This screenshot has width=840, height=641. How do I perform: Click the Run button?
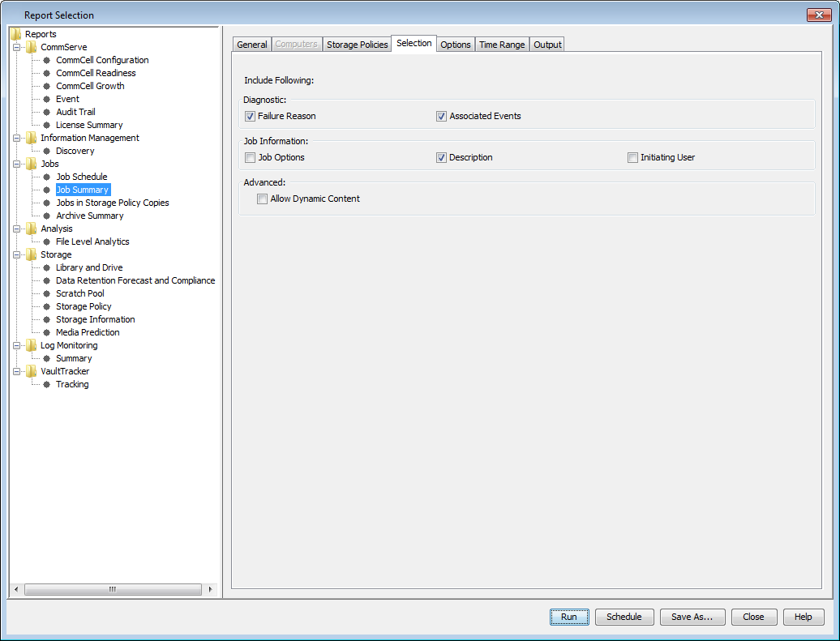tap(569, 617)
